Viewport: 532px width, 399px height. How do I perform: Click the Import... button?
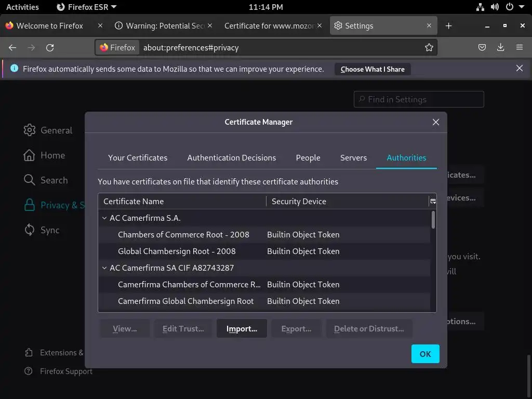tap(242, 328)
